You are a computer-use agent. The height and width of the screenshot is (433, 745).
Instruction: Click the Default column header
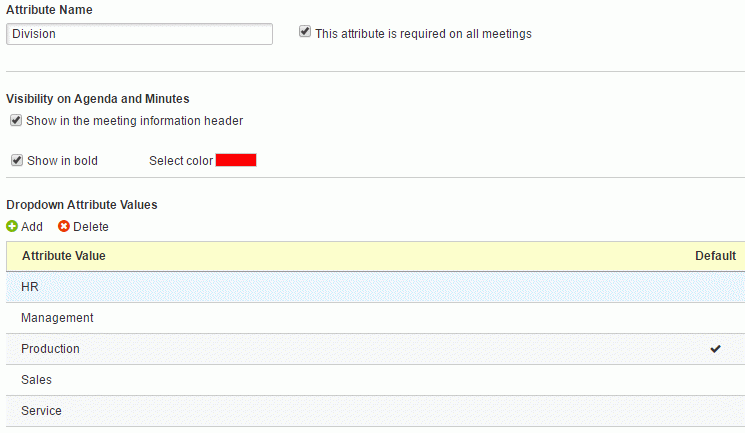pyautogui.click(x=716, y=256)
